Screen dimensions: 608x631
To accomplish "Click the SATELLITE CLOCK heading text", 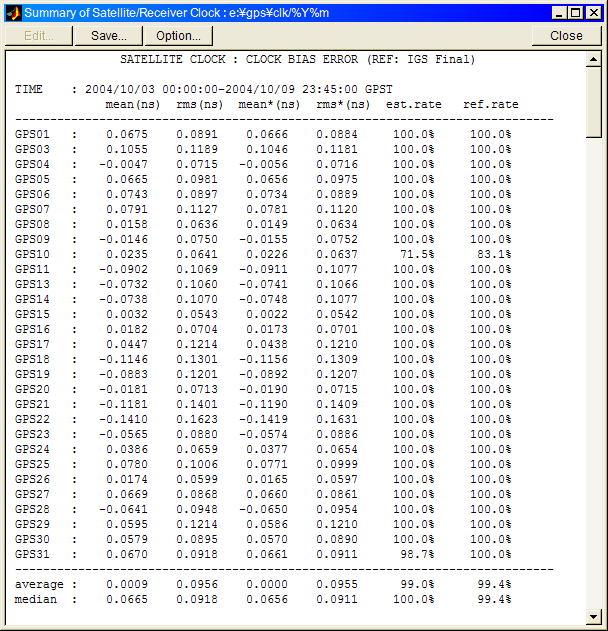I will 297,59.
